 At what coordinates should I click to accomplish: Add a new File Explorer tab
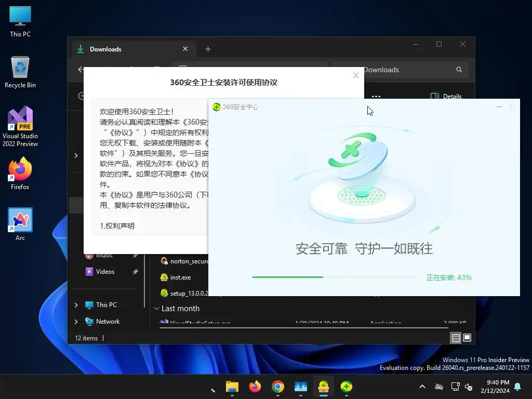(208, 49)
